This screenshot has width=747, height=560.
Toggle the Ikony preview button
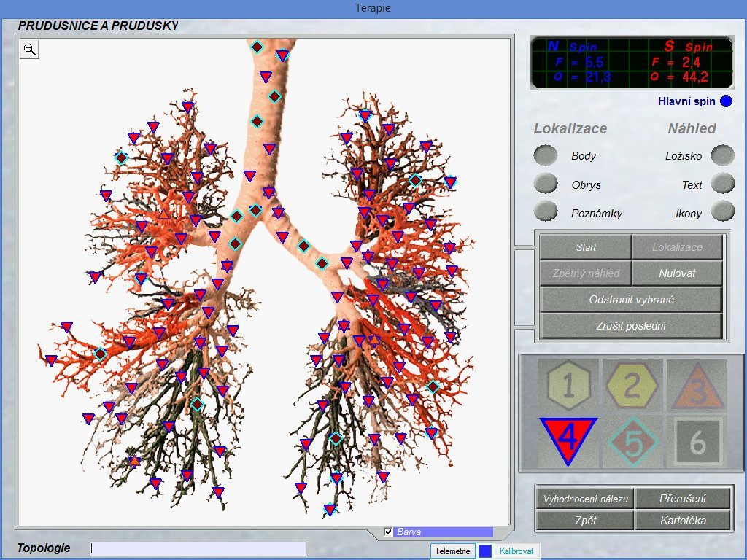click(x=722, y=212)
